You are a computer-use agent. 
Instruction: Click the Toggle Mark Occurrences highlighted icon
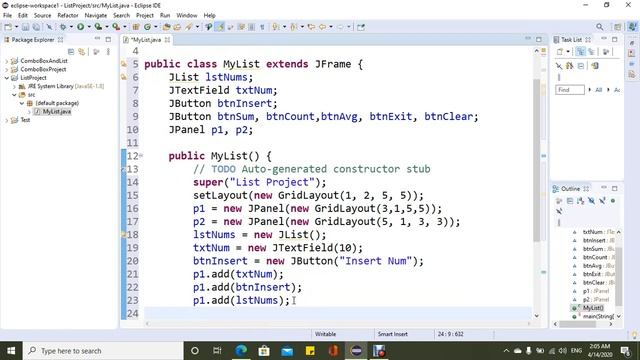pyautogui.click(x=220, y=27)
